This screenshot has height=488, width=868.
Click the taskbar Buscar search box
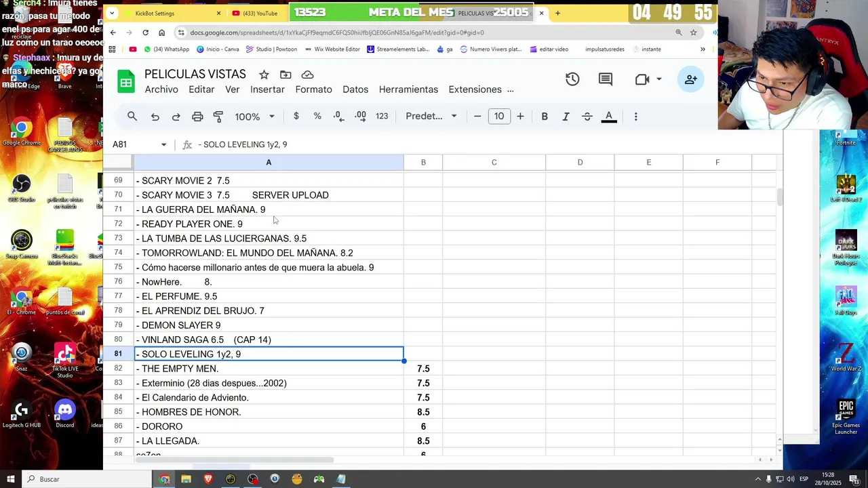88,479
